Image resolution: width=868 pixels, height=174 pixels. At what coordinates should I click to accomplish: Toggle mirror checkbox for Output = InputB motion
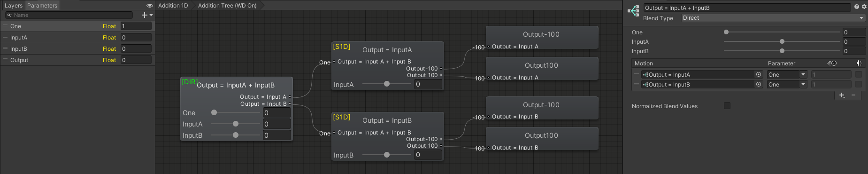pyautogui.click(x=859, y=84)
